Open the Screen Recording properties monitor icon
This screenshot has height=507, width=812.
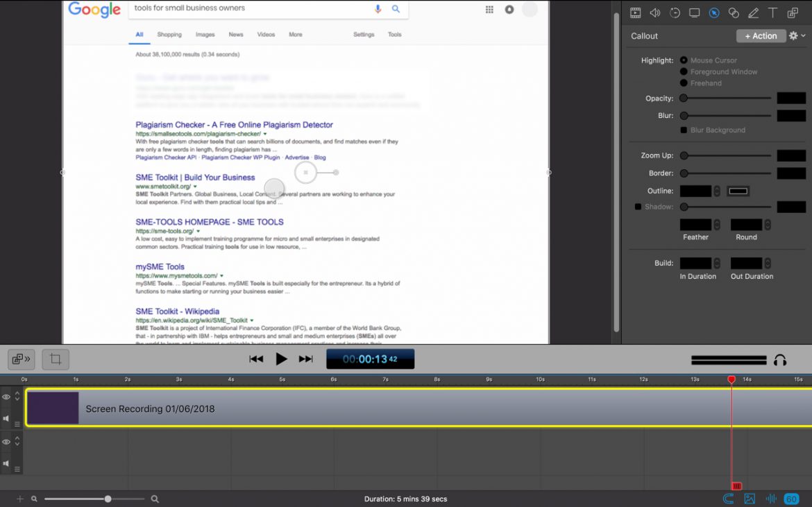(694, 13)
